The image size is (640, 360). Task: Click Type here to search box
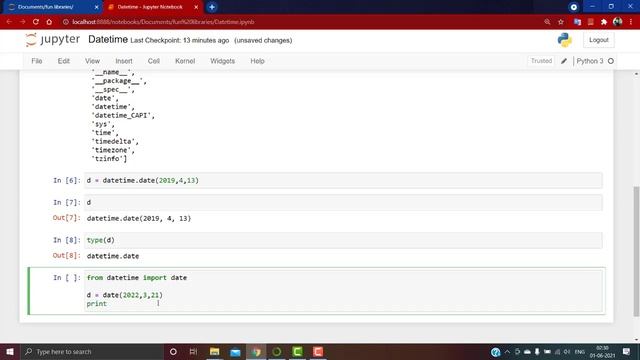click(93, 351)
